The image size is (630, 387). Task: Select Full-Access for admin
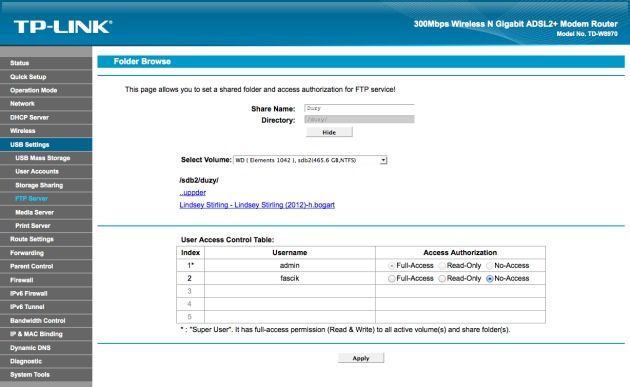pos(391,266)
